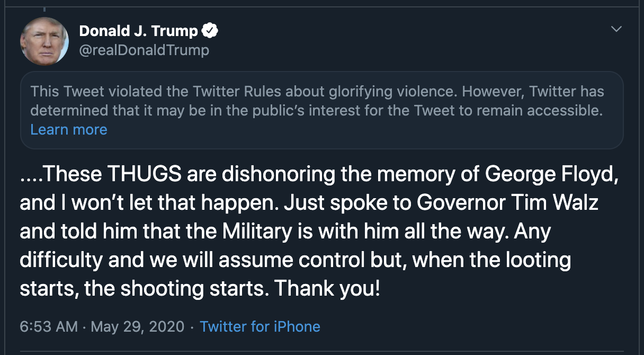
Task: Click the May 29, 2020 date
Action: tap(138, 326)
